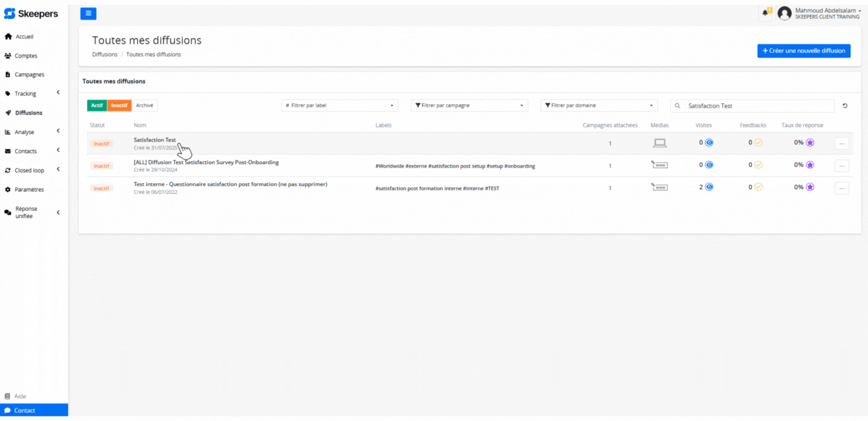Click feedbacks checkmark icon in second row
The height and width of the screenshot is (421, 868).
click(x=758, y=165)
